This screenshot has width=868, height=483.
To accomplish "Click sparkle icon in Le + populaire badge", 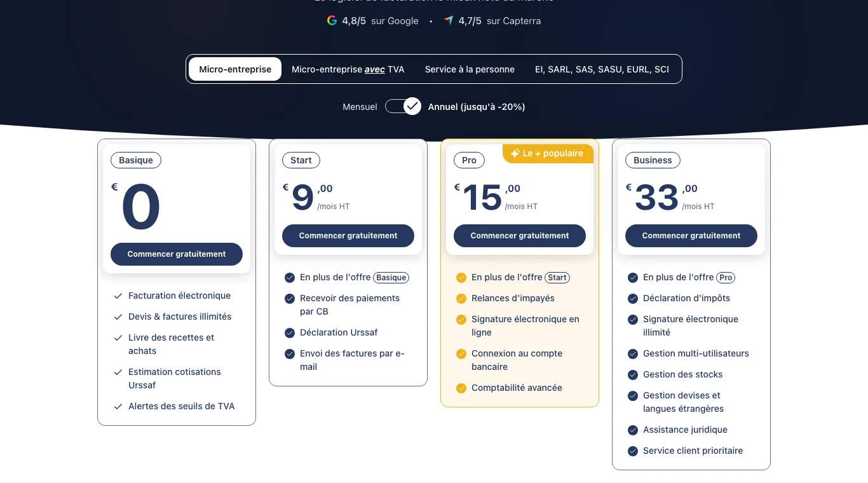I will 515,154.
